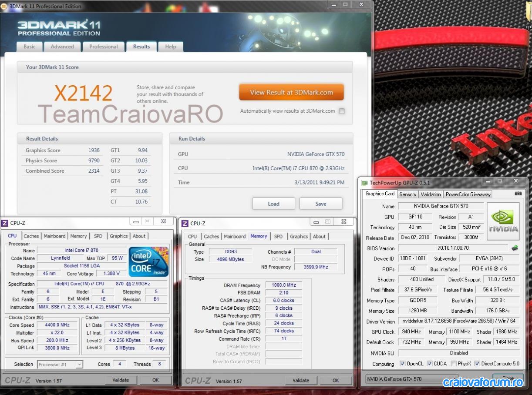The height and width of the screenshot is (395, 532).
Task: Open the Advanced tab in 3DMark
Action: click(x=62, y=47)
